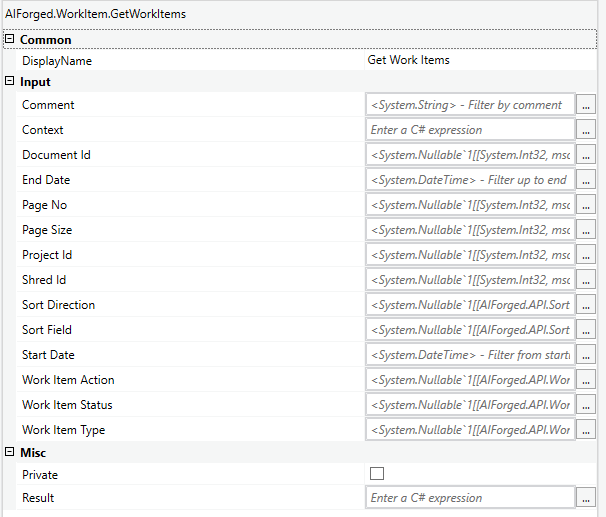Viewport: 606px width, 517px height.
Task: Collapse the Common section
Action: (10, 39)
